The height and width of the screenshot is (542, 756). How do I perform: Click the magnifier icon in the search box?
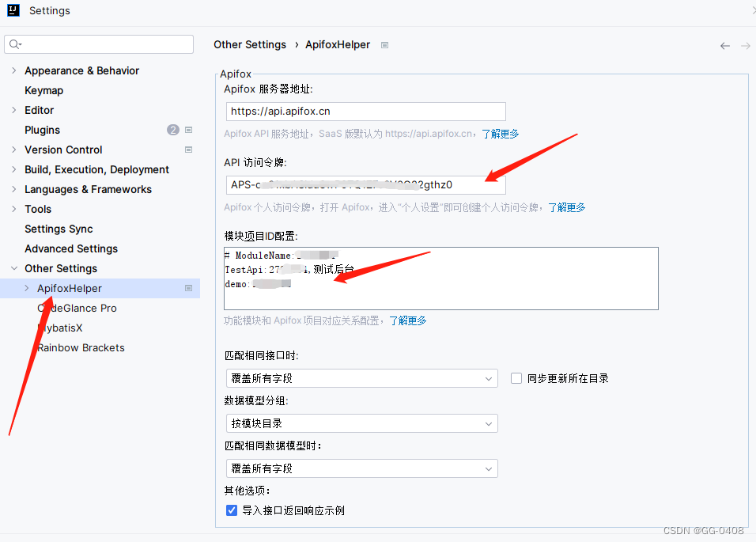click(14, 44)
